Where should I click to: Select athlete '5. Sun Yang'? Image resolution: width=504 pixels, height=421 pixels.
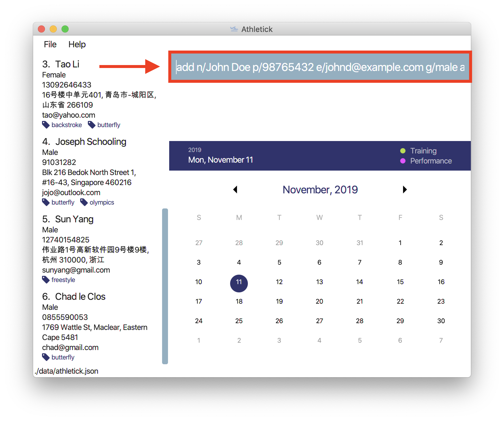(68, 219)
